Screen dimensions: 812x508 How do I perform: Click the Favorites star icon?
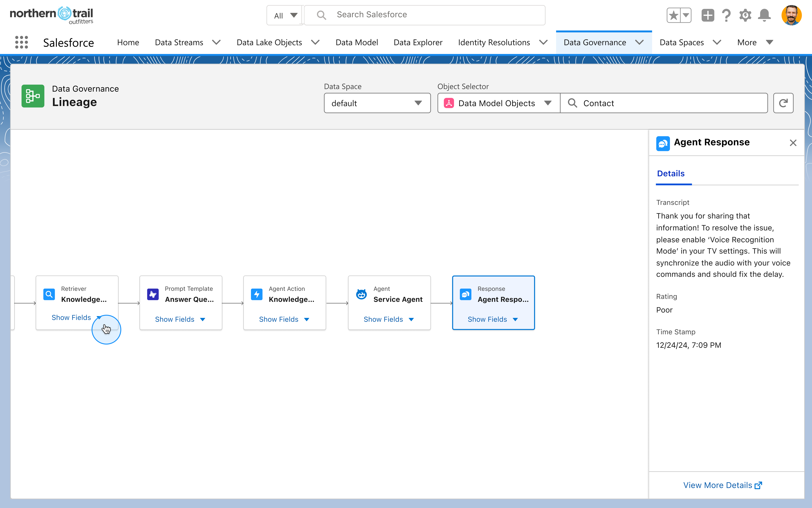[x=673, y=15]
